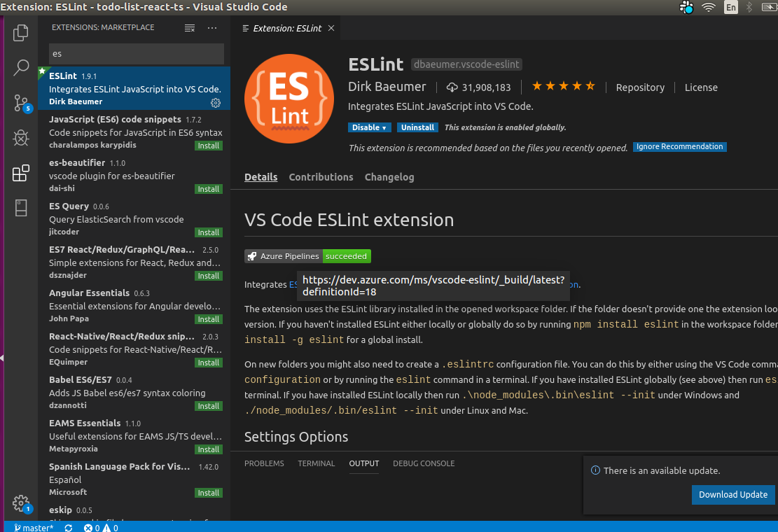
Task: Open the More Actions menu in Extensions panel
Action: [212, 27]
